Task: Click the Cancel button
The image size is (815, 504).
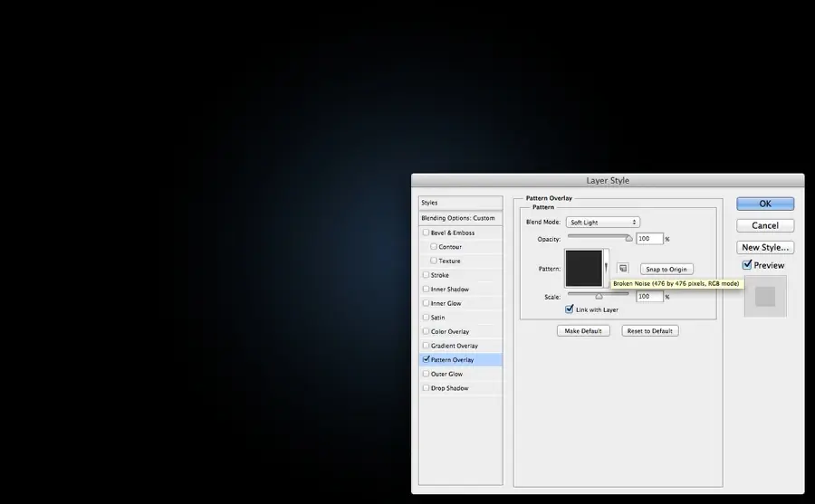Action: pos(765,225)
